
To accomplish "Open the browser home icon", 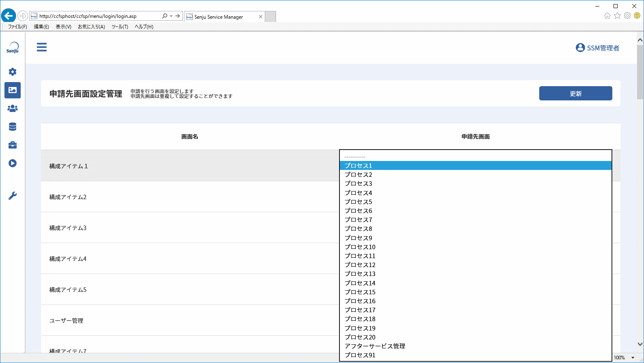I will [x=607, y=16].
